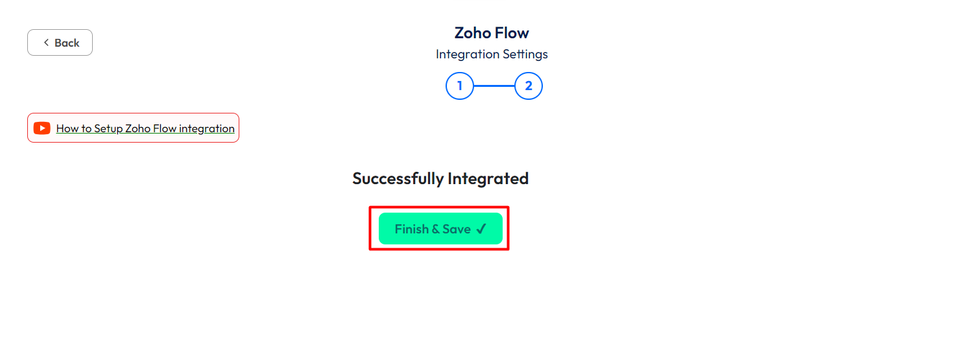Click the line connecting steps 1 and 2
980x341 pixels.
494,86
